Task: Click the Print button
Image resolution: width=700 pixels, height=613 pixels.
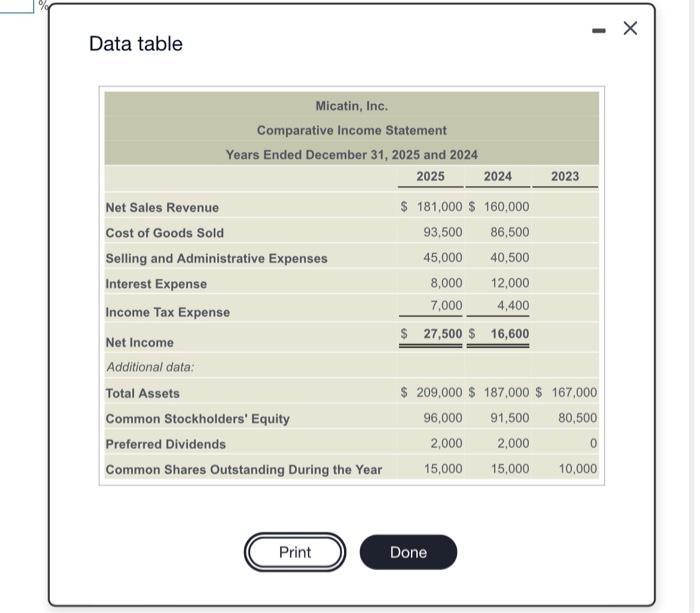Action: pos(295,552)
